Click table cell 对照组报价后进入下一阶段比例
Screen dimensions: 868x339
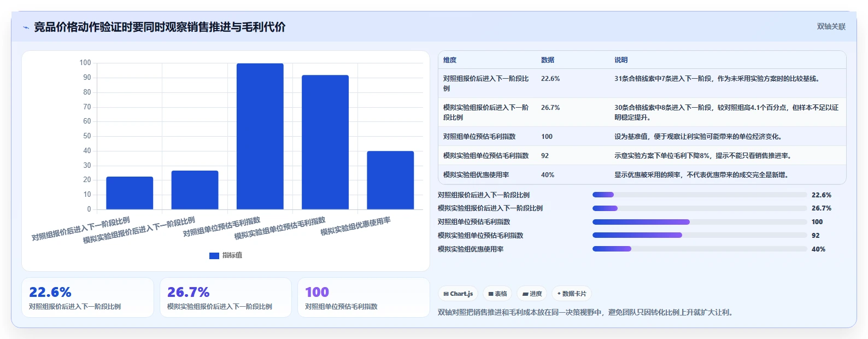coord(486,83)
